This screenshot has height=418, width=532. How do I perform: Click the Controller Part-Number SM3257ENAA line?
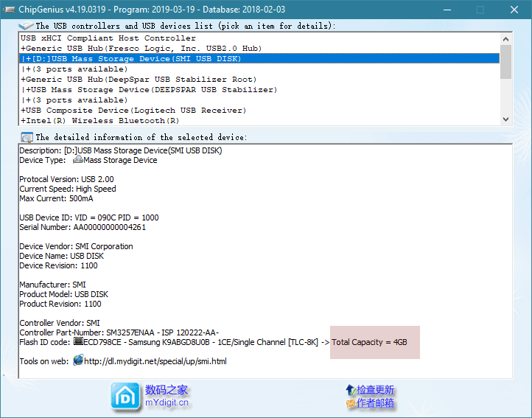[119, 332]
